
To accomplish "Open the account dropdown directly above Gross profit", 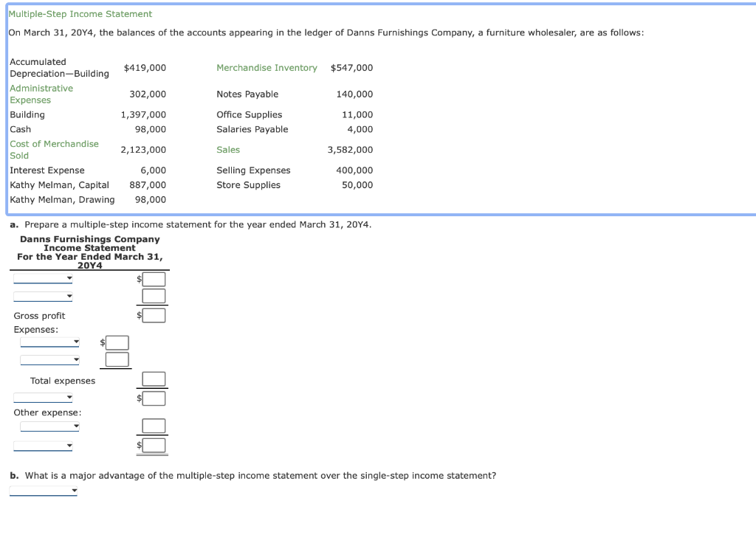I will 43,297.
